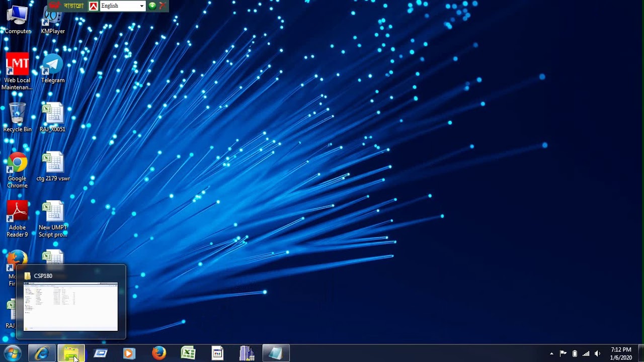The height and width of the screenshot is (362, 644).
Task: Select the New UMPT Script file
Action: pos(53,220)
